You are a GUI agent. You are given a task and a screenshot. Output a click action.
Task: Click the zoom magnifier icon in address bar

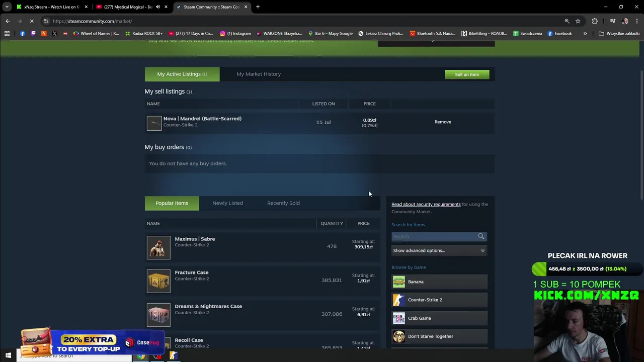[x=567, y=21]
